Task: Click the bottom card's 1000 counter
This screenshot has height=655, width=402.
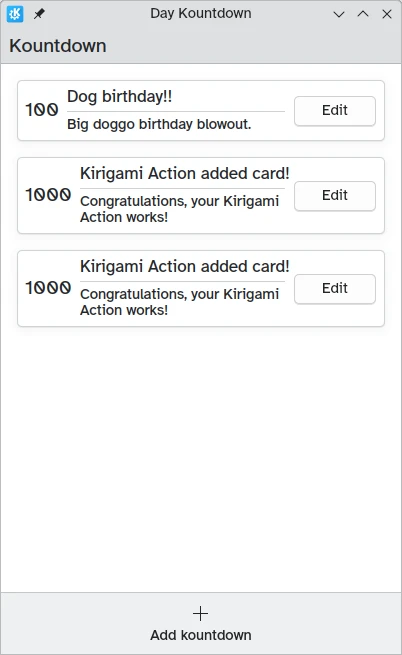Action: pos(48,288)
